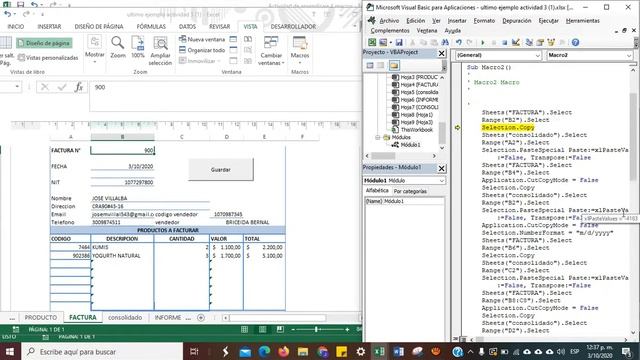Click the Find binoculars icon in VBA toolbar
This screenshot has width=640, height=360.
(445, 42)
